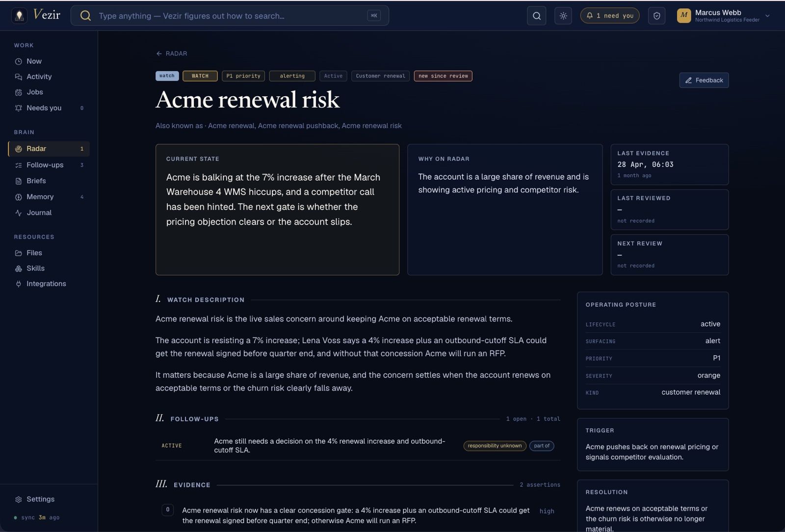Viewport: 785px width, 532px height.
Task: Click the Jobs icon in the sidebar
Action: (19, 92)
